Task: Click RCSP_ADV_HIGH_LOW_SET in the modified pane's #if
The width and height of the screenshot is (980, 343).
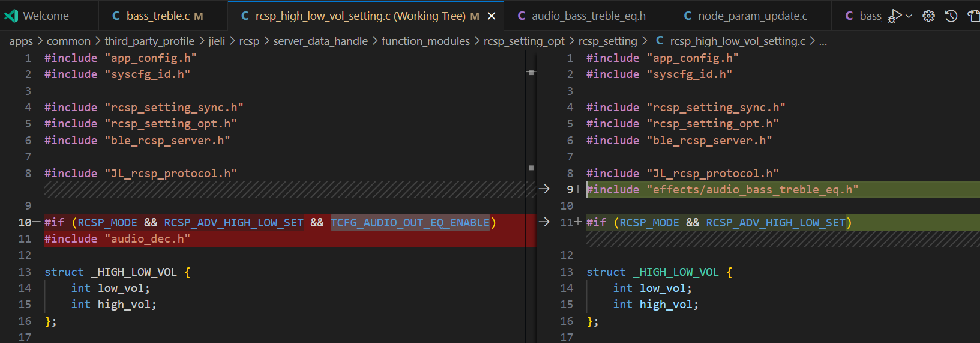Action: click(775, 223)
